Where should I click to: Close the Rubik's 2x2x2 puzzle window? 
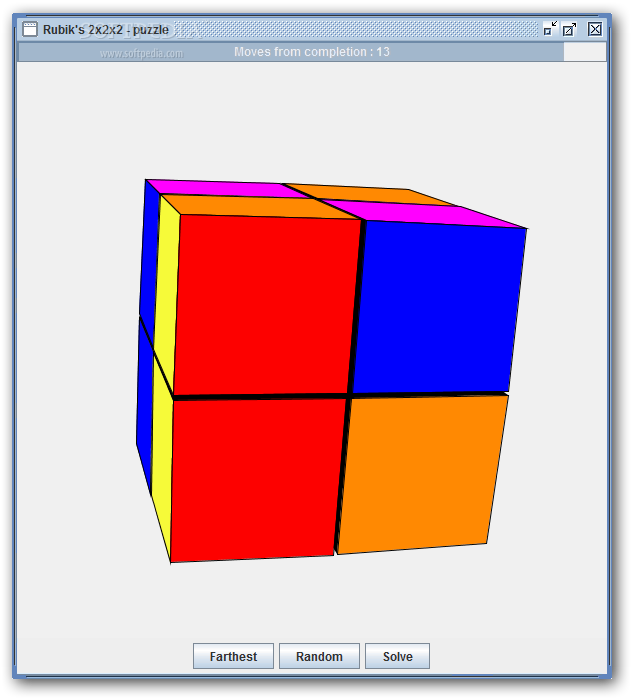pos(595,29)
